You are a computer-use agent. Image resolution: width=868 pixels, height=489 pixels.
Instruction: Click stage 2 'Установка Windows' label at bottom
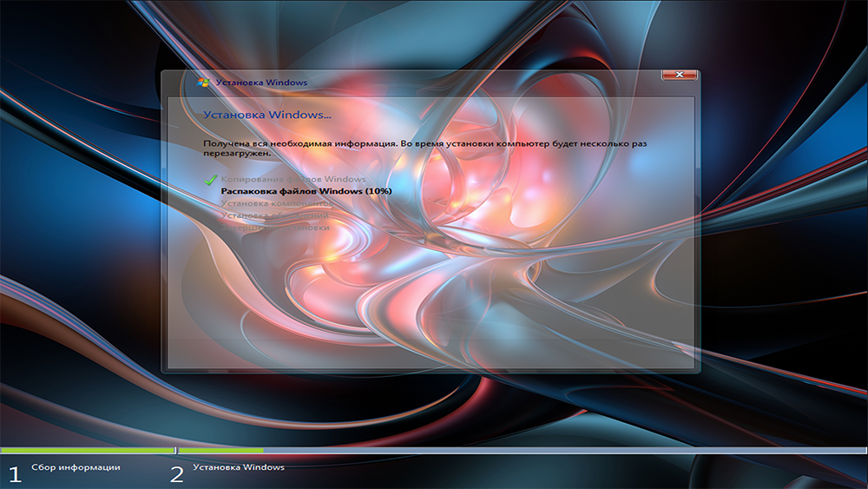239,467
